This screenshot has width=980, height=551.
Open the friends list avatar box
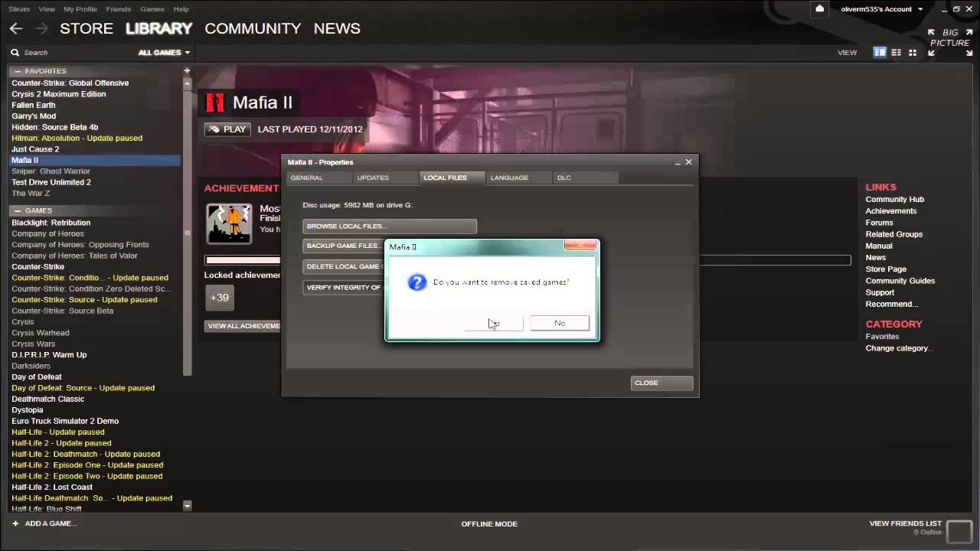click(959, 530)
